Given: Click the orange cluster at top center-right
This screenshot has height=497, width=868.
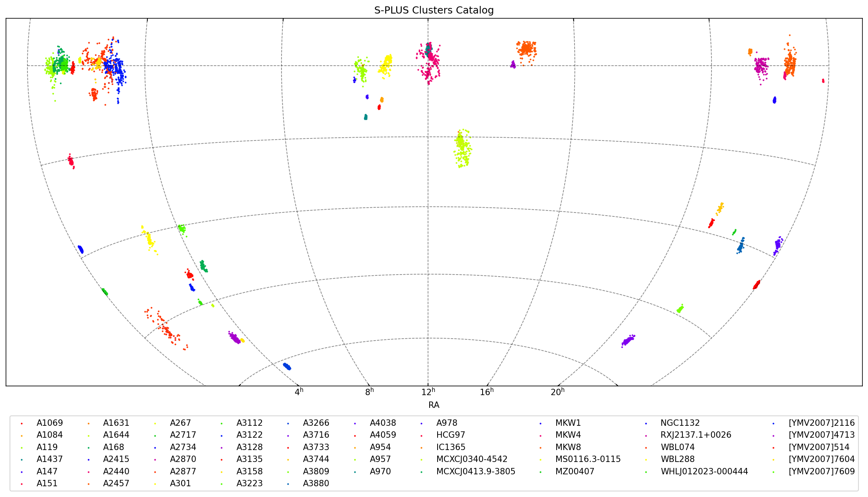Looking at the screenshot, I should coord(526,49).
